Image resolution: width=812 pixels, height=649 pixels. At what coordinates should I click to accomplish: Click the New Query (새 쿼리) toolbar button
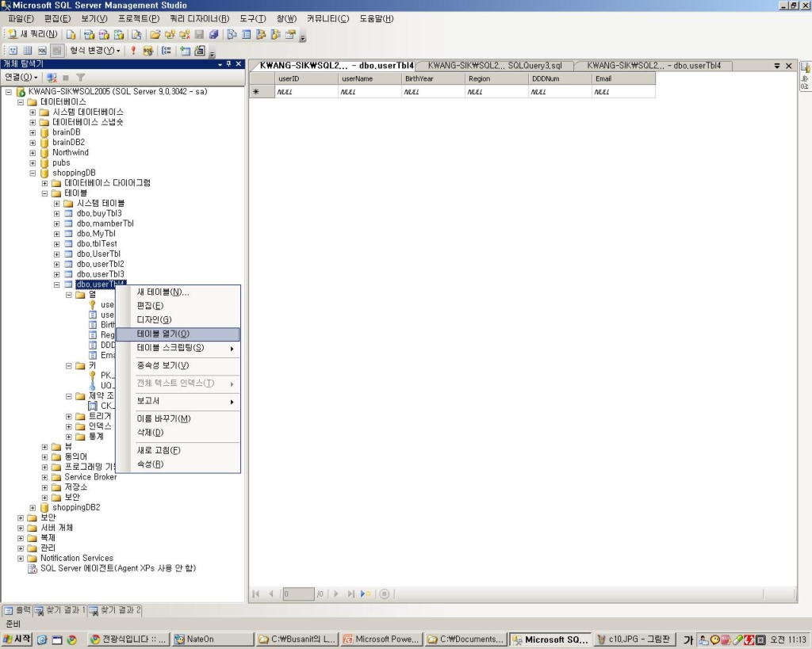32,34
